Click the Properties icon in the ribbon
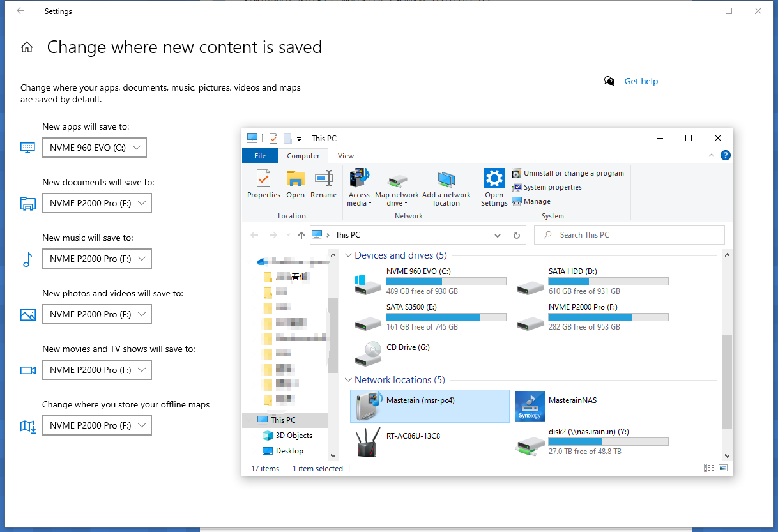Image resolution: width=778 pixels, height=532 pixels. tap(263, 179)
